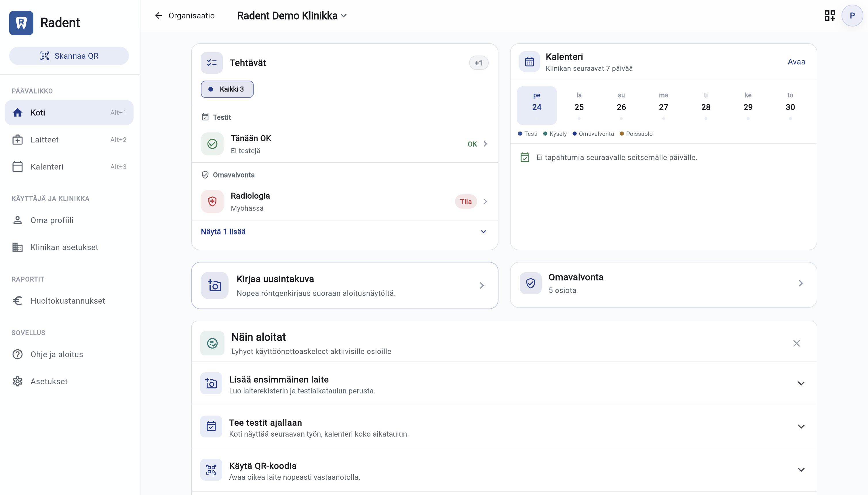Open Kirjaa uusintakuva card chevron
This screenshot has width=868, height=495.
(x=482, y=285)
